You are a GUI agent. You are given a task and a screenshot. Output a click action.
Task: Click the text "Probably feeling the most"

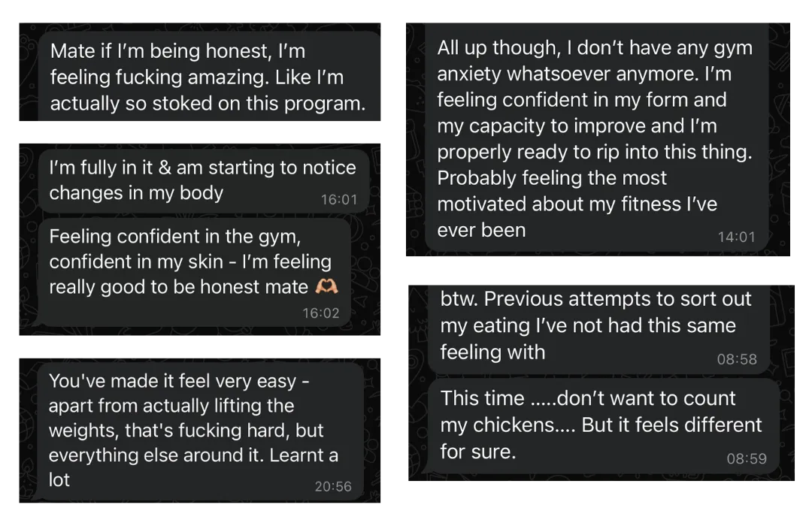pyautogui.click(x=552, y=178)
